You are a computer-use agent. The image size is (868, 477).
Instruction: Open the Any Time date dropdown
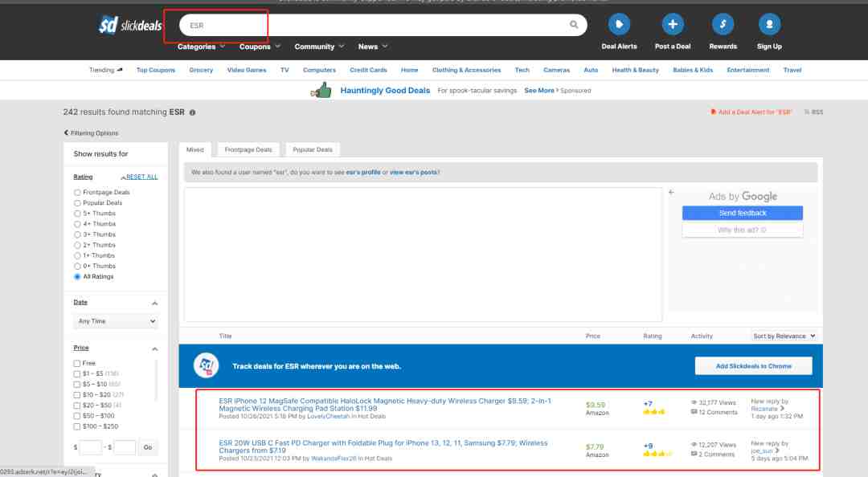[x=116, y=321]
